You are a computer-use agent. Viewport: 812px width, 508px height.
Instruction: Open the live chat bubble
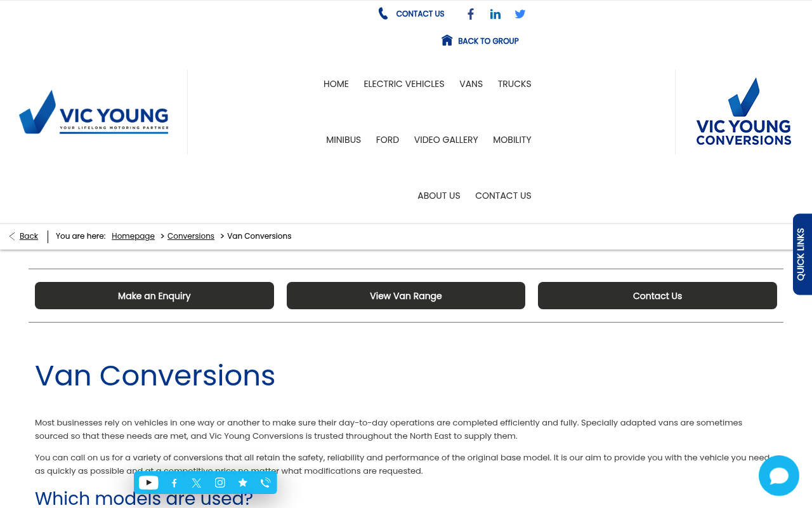pyautogui.click(x=779, y=476)
